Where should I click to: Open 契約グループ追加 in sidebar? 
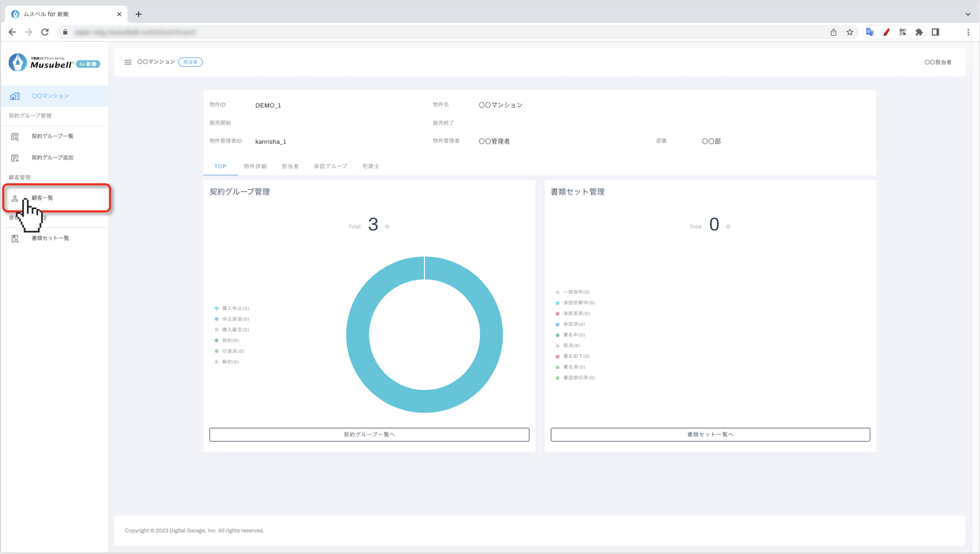pos(52,158)
